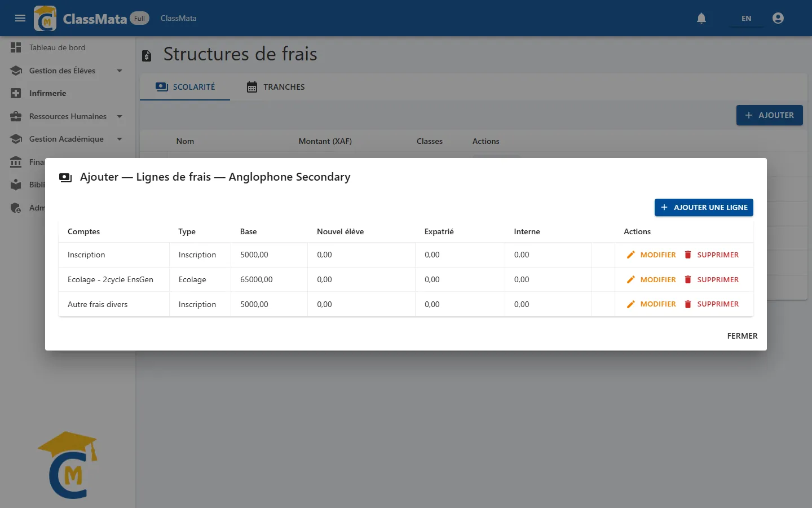
Task: Edit the Inscription 5000,00 first row via Modifier
Action: pos(651,255)
